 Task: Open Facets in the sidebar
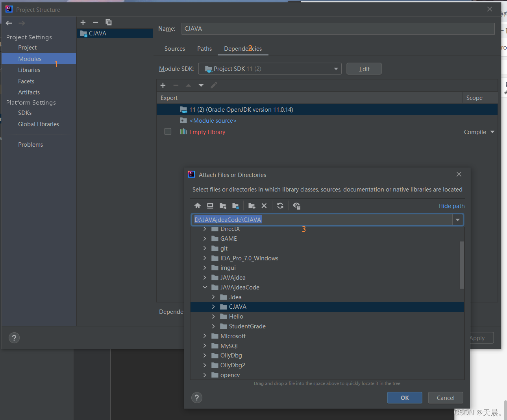tap(26, 81)
